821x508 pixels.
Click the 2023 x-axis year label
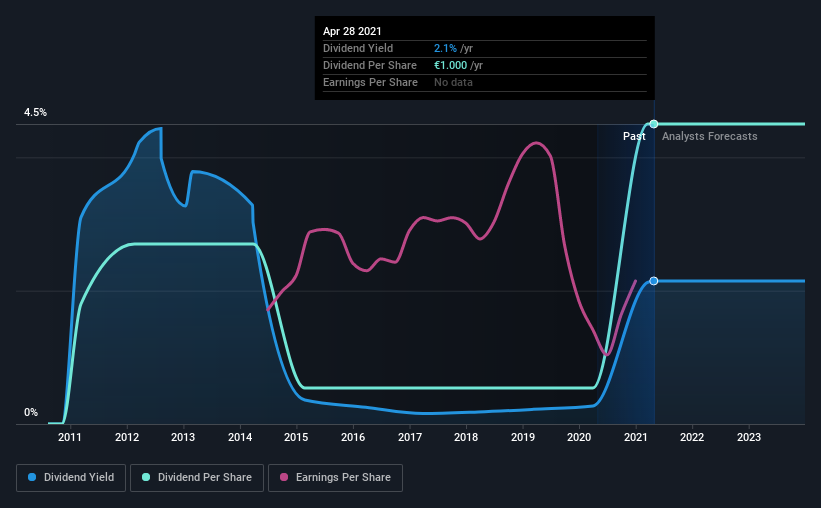[749, 437]
